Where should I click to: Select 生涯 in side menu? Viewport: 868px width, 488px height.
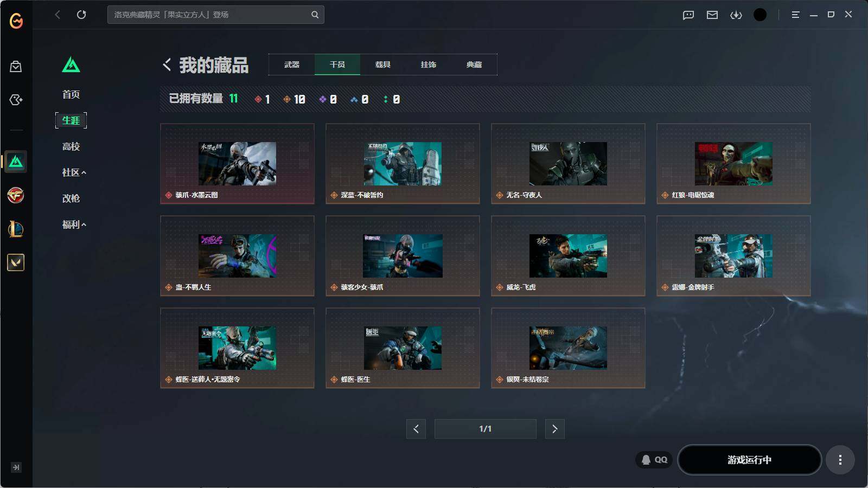click(71, 120)
